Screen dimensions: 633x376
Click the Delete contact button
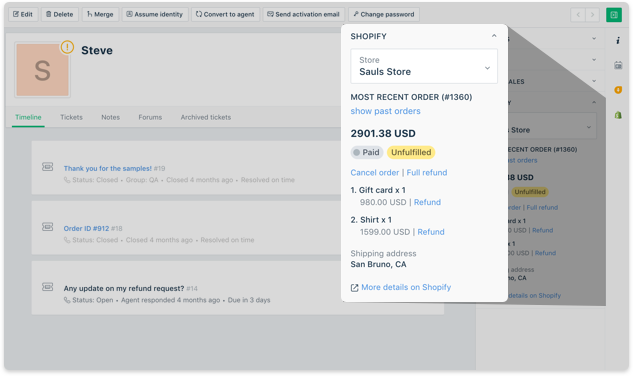coord(60,14)
